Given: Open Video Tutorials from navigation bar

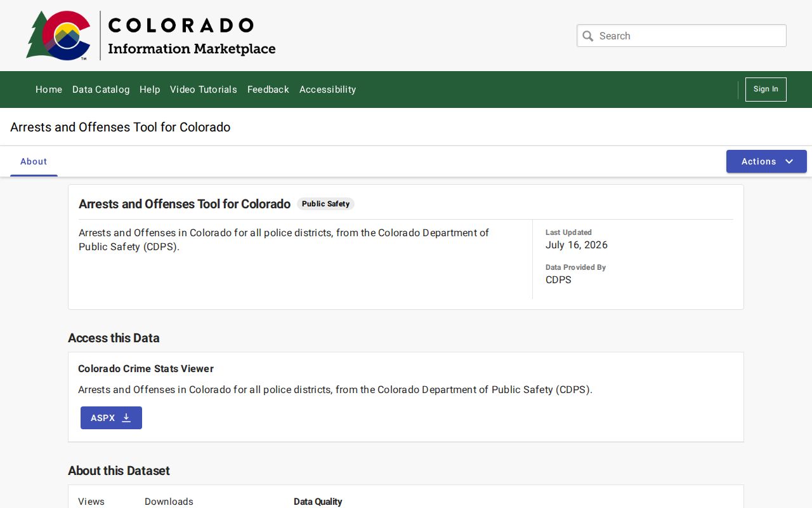Looking at the screenshot, I should (x=204, y=90).
